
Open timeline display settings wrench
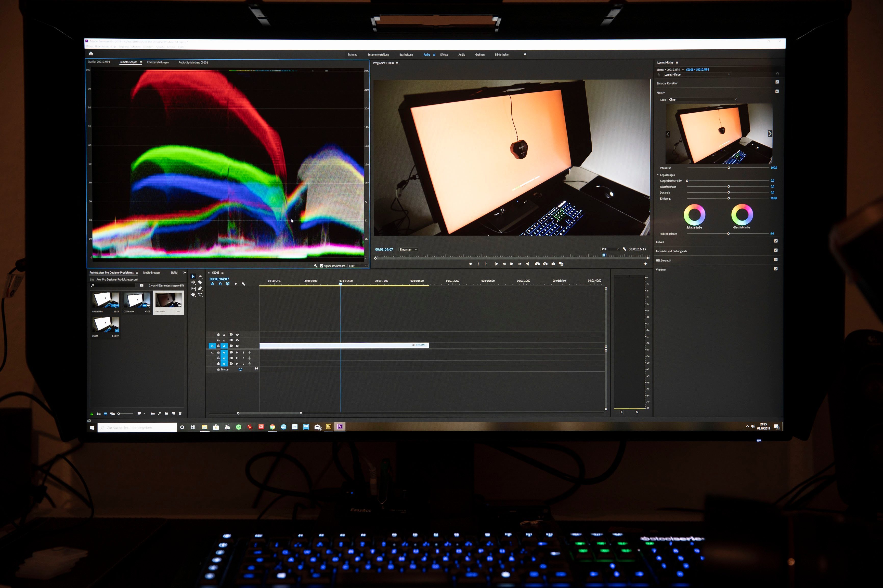(x=243, y=284)
